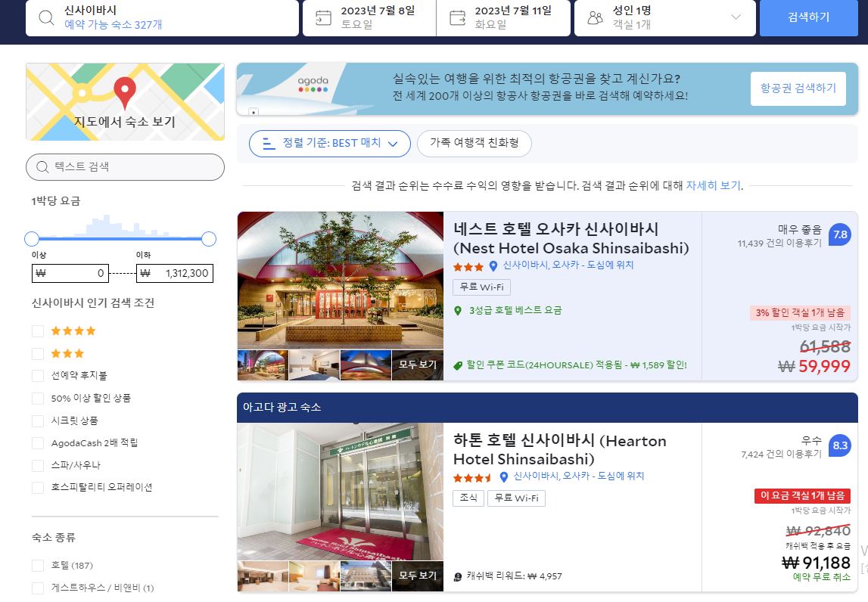Enable the 선예약 후지불 filter
Image resolution: width=868 pixels, height=602 pixels.
click(x=38, y=376)
